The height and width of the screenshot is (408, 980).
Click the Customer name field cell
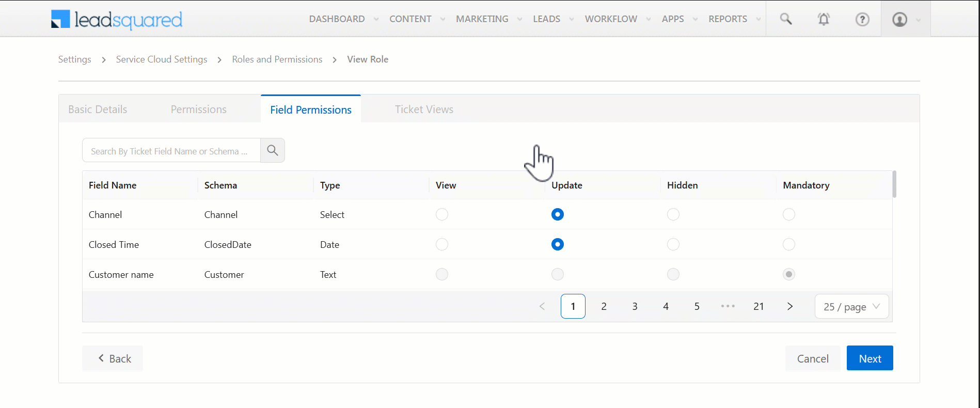tap(121, 275)
